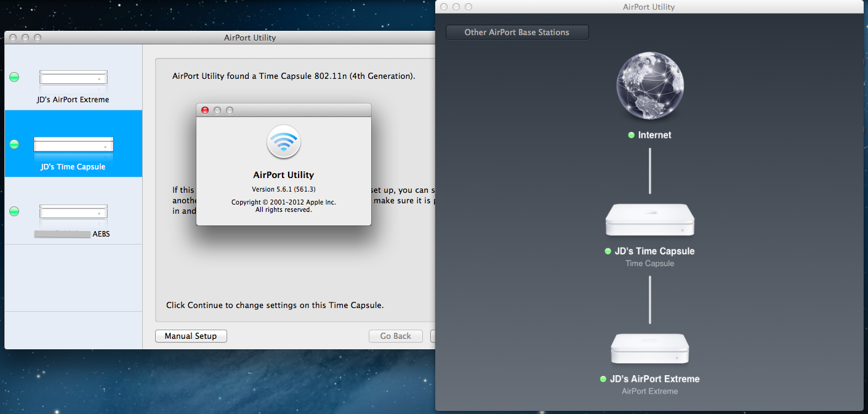The width and height of the screenshot is (868, 414).
Task: Click the AirPort Wi-Fi icon in About dialog
Action: 284,142
